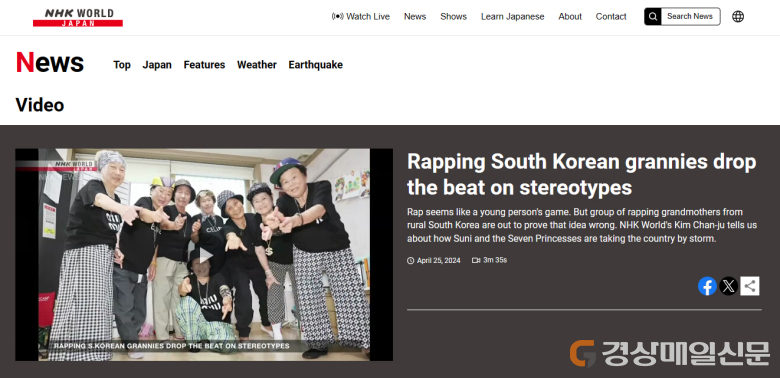Switch to the Top news tab

point(122,65)
